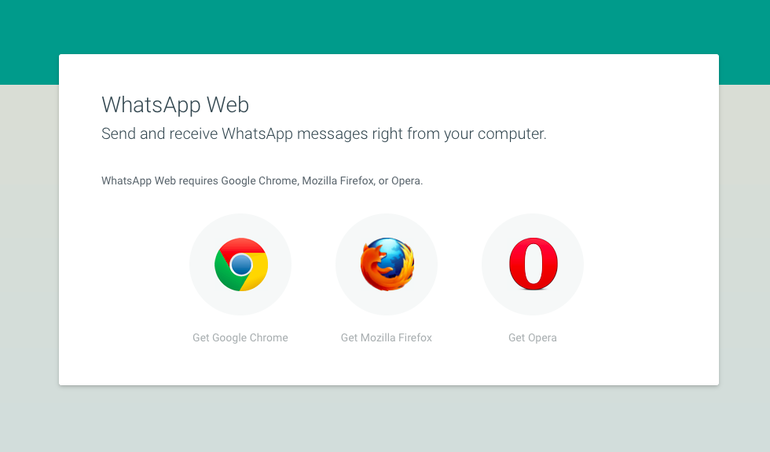Image resolution: width=770 pixels, height=452 pixels.
Task: Open the Get Google Chrome link
Action: pyautogui.click(x=240, y=338)
